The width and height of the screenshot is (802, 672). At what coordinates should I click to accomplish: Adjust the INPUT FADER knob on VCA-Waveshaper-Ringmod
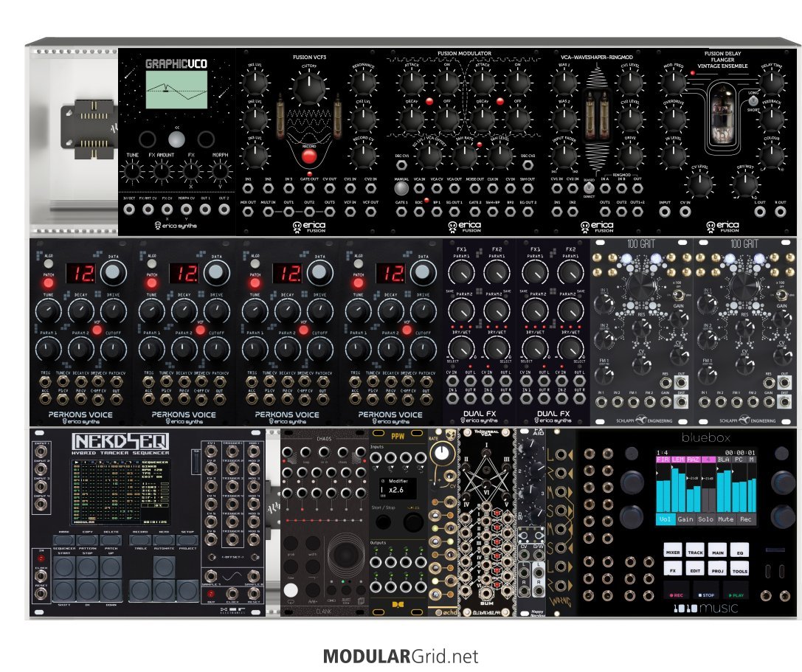tap(564, 155)
